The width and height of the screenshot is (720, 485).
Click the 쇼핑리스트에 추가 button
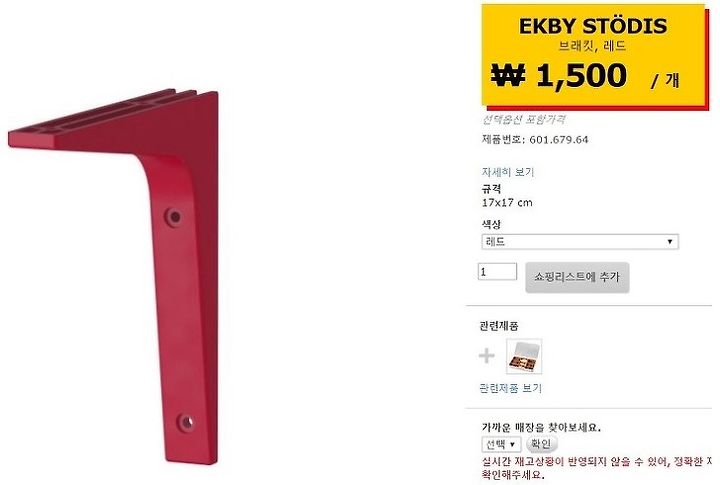coord(577,277)
